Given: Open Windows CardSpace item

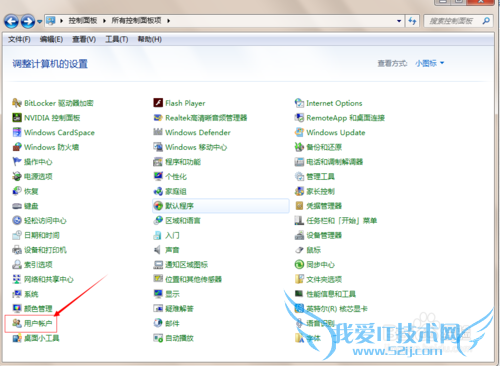Looking at the screenshot, I should coord(53,132).
